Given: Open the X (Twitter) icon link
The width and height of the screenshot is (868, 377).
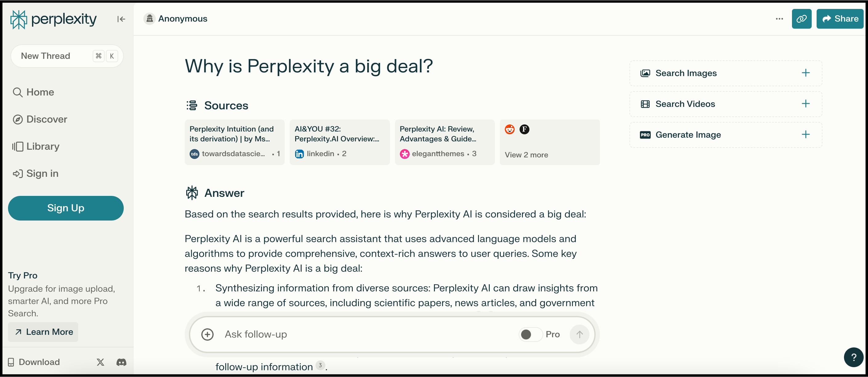Looking at the screenshot, I should pyautogui.click(x=100, y=362).
